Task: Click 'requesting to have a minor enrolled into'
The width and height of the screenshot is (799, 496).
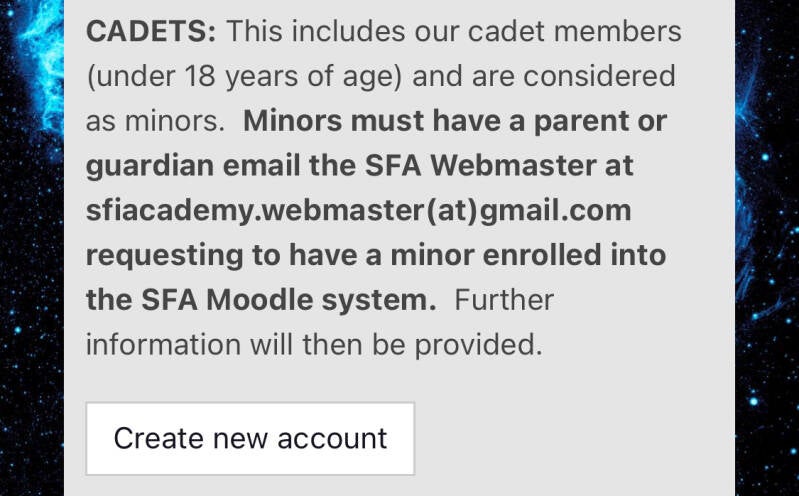Action: click(375, 254)
